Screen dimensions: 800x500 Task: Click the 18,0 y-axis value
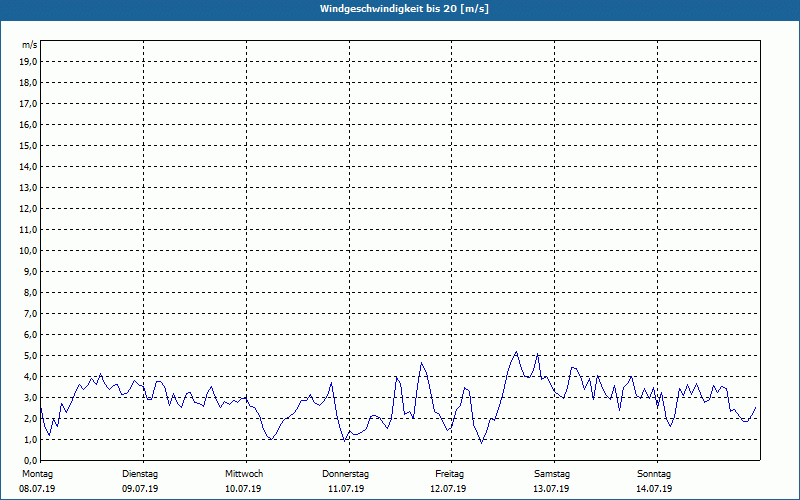pyautogui.click(x=29, y=83)
